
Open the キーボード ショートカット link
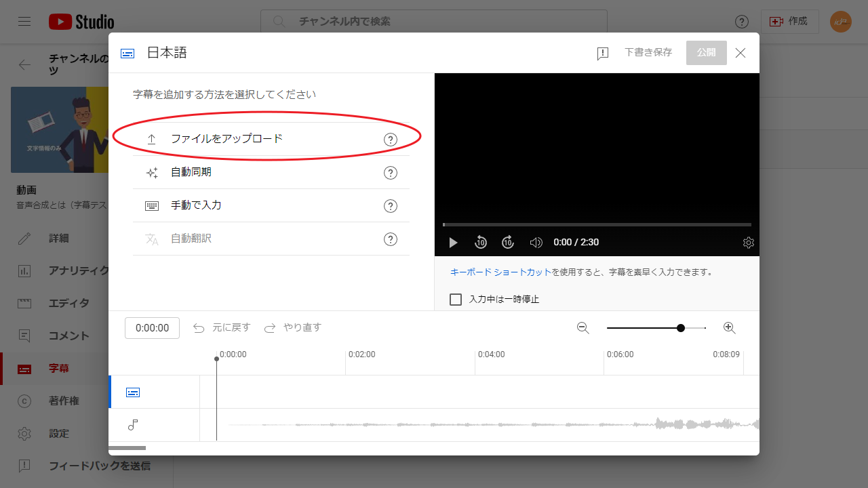(x=501, y=272)
